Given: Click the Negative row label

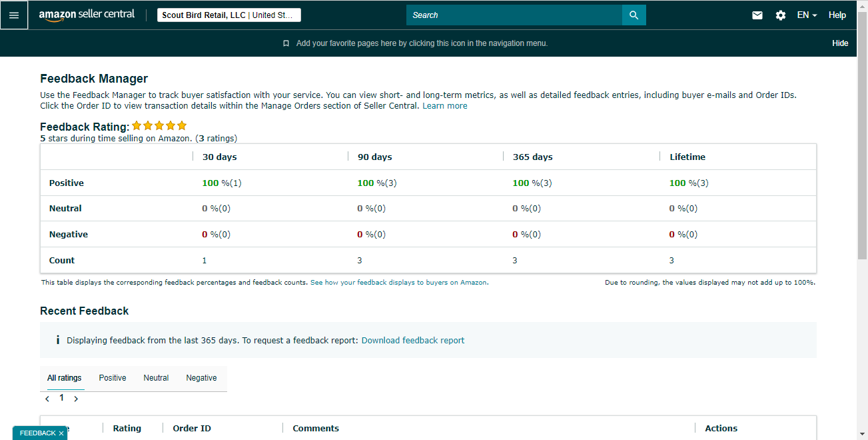Looking at the screenshot, I should [x=69, y=235].
